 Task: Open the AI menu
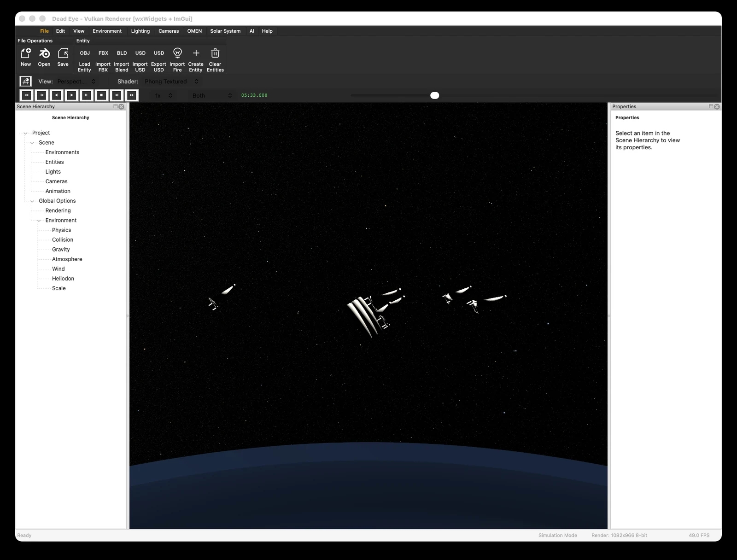click(x=252, y=31)
